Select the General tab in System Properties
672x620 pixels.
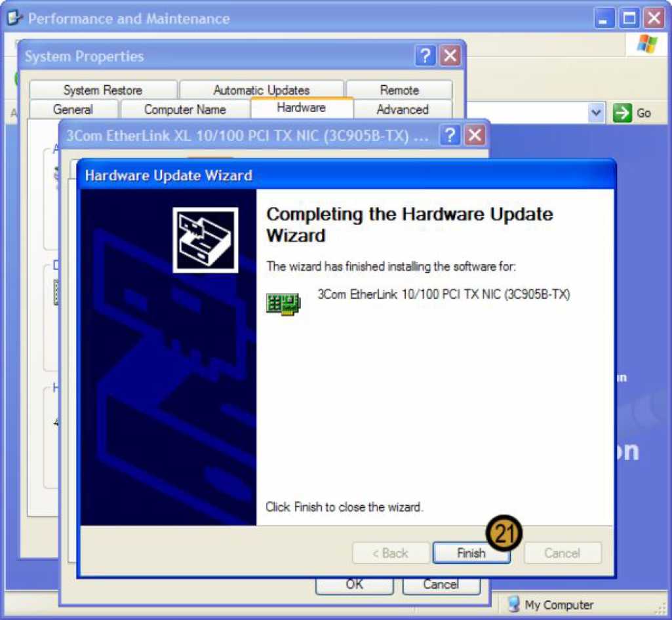click(73, 109)
